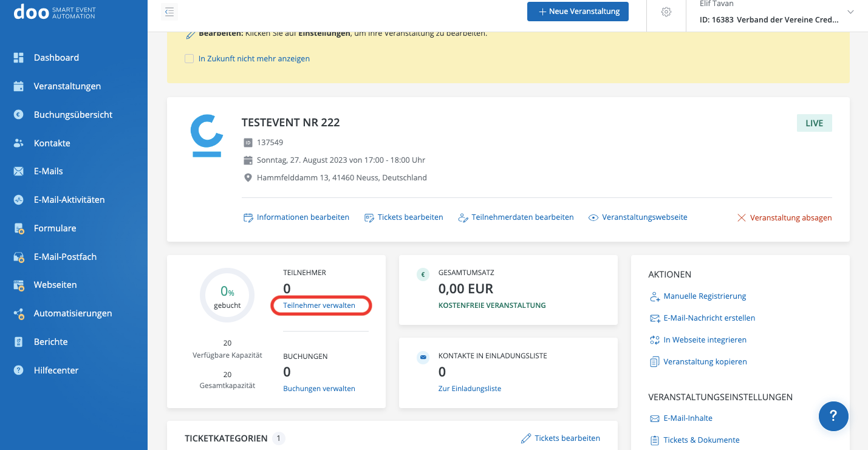Open Kontakte from the sidebar menu
This screenshot has height=450, width=868.
pos(52,143)
